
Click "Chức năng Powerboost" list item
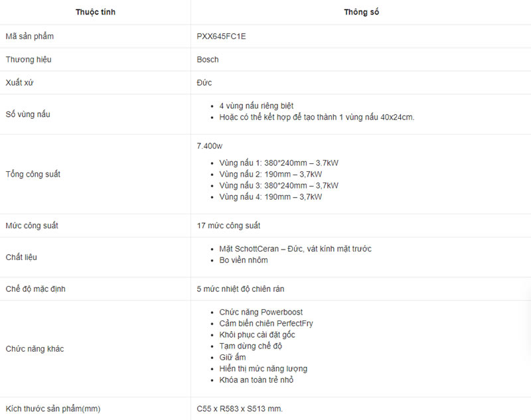261,312
